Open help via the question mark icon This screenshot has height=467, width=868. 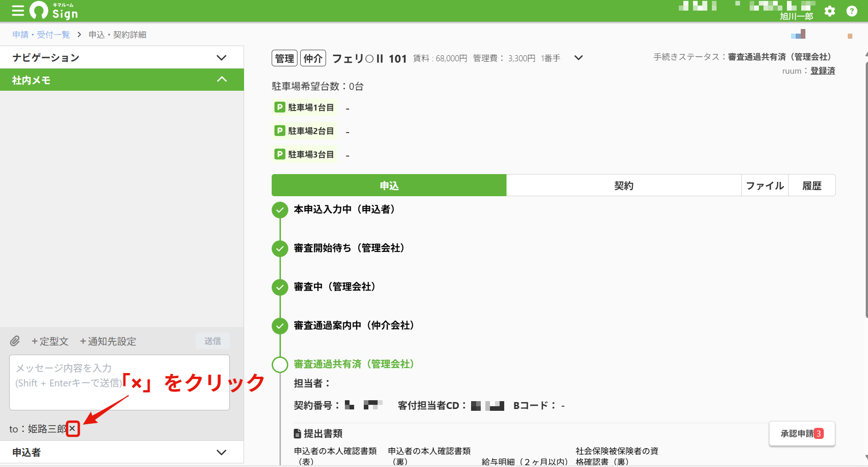[852, 11]
